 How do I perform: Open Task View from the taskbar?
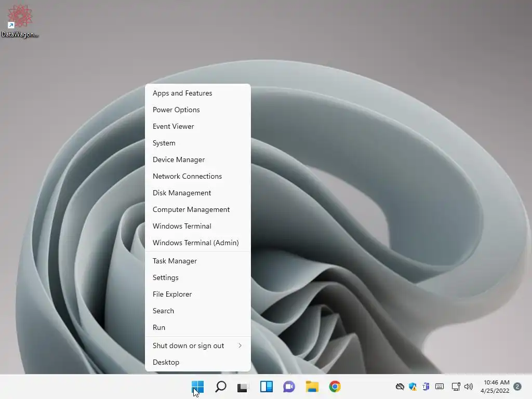point(243,387)
